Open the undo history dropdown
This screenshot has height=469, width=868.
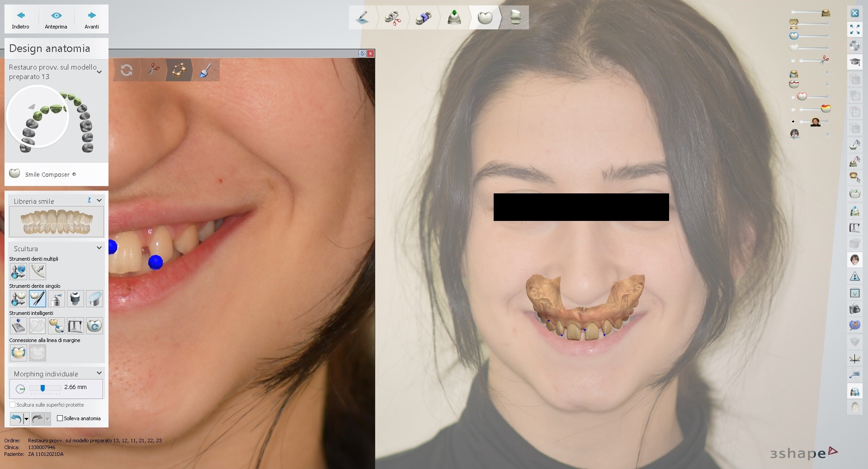(x=26, y=419)
